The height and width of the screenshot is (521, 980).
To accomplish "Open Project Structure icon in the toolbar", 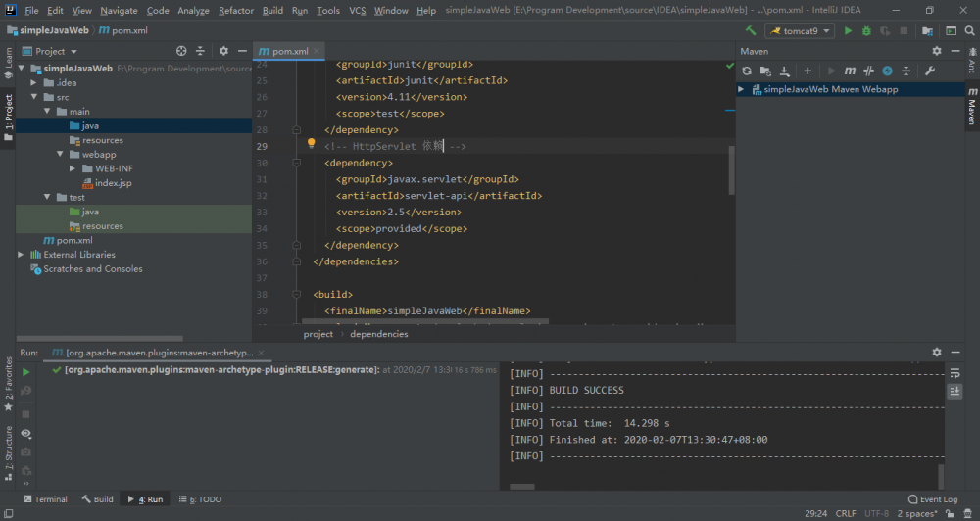I will tap(927, 30).
